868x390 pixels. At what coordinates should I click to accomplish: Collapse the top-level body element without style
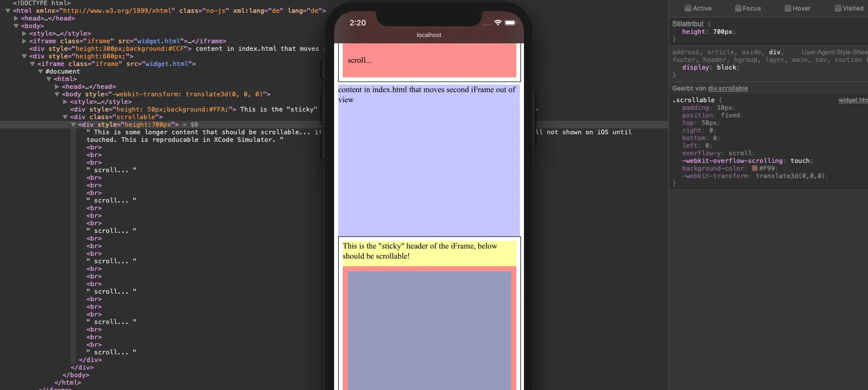coord(16,26)
